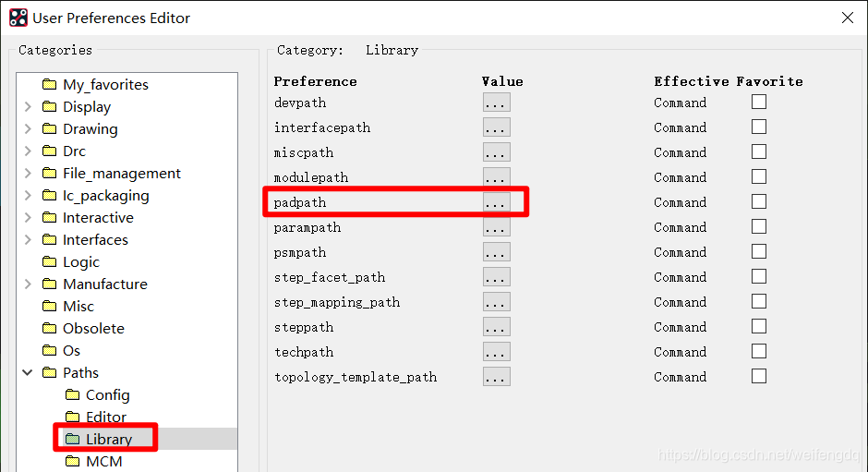This screenshot has width=868, height=472.
Task: Select the Library category label
Action: click(109, 440)
